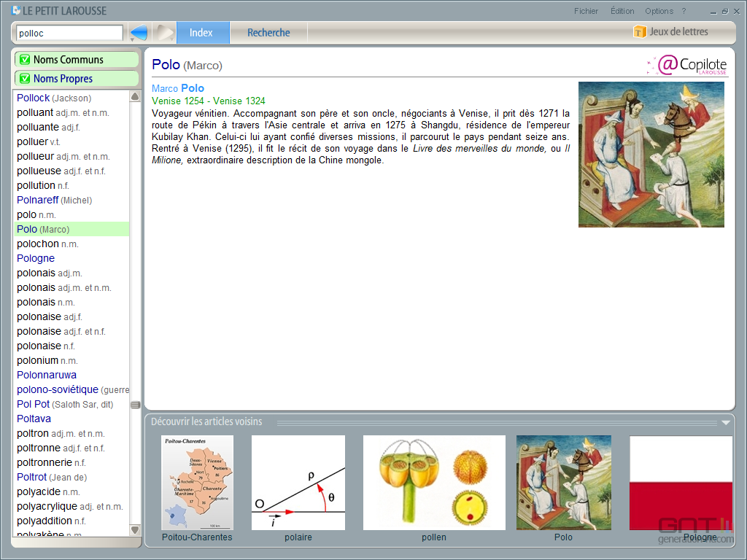This screenshot has width=747, height=560.
Task: Click the Venise 1254 - Venise 1324 dates
Action: click(x=208, y=101)
